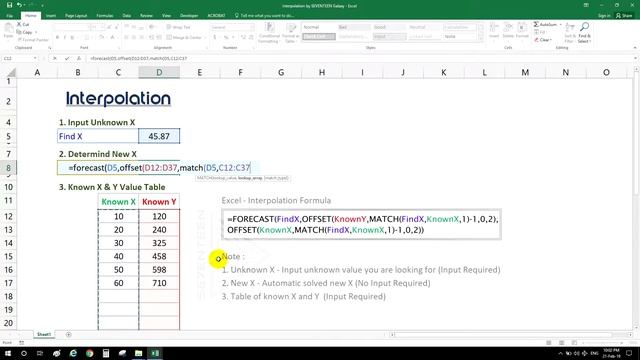Cancel the formula entry (X) in formula bar
Screen dimensions: 640x360
(x=55, y=58)
